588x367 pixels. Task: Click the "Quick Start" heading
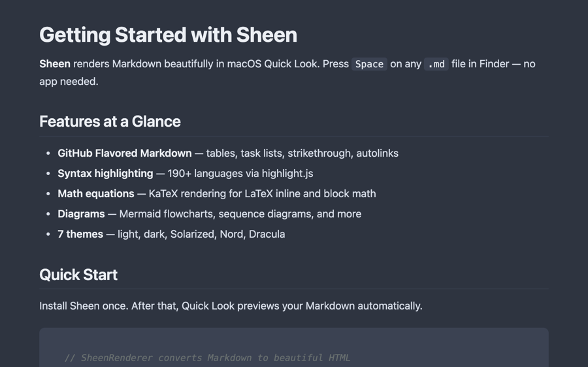78,275
